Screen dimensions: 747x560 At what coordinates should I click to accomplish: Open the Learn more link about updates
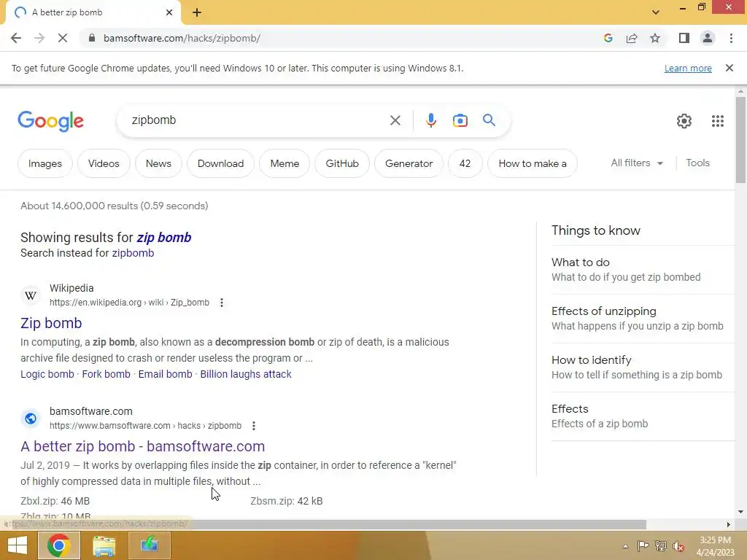point(688,68)
